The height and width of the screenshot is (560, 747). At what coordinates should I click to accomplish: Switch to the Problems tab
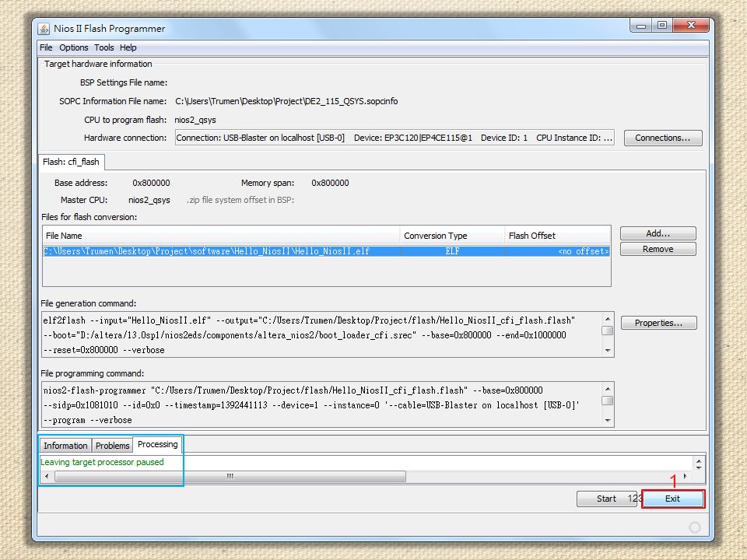[112, 446]
